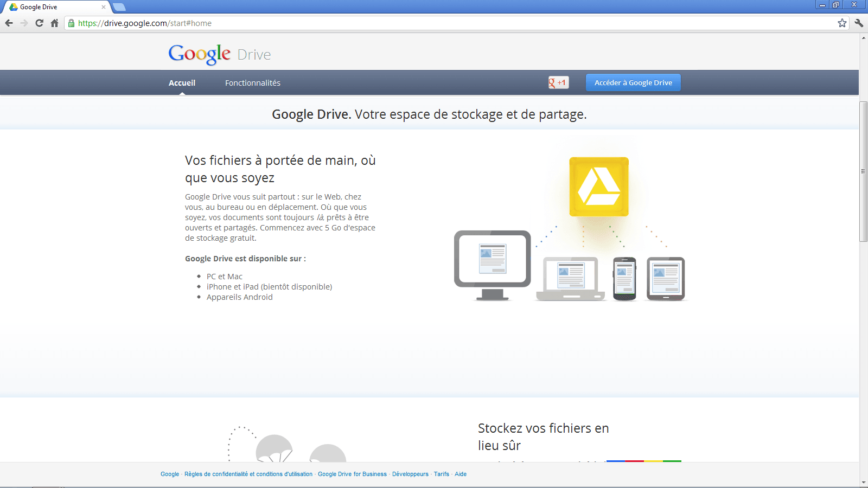The width and height of the screenshot is (868, 488).
Task: Reload the page with the refresh icon
Action: pos(39,23)
